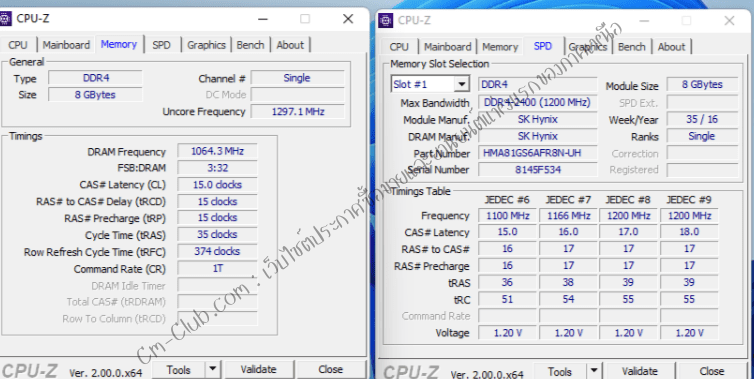
Task: Select the JEDEC #6 Voltage 1.20 V
Action: click(x=507, y=333)
